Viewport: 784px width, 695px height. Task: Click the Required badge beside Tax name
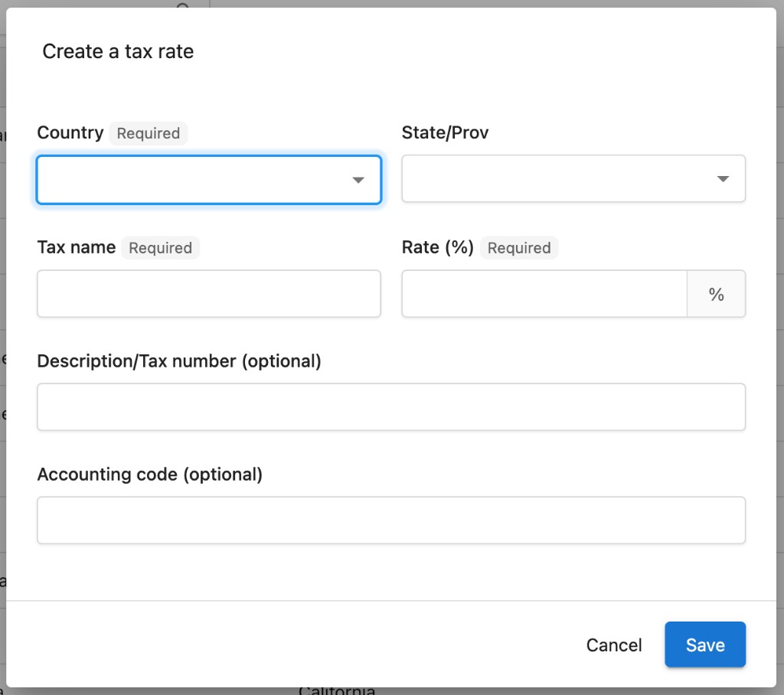pos(161,248)
